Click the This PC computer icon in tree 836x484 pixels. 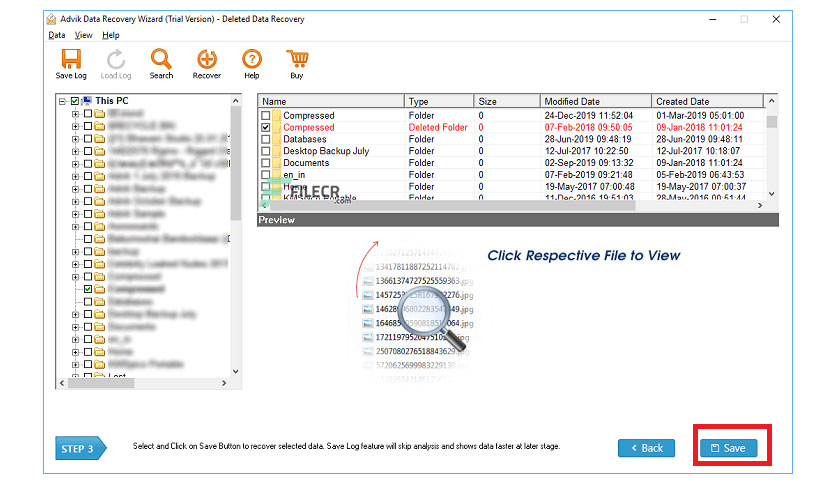[87, 101]
